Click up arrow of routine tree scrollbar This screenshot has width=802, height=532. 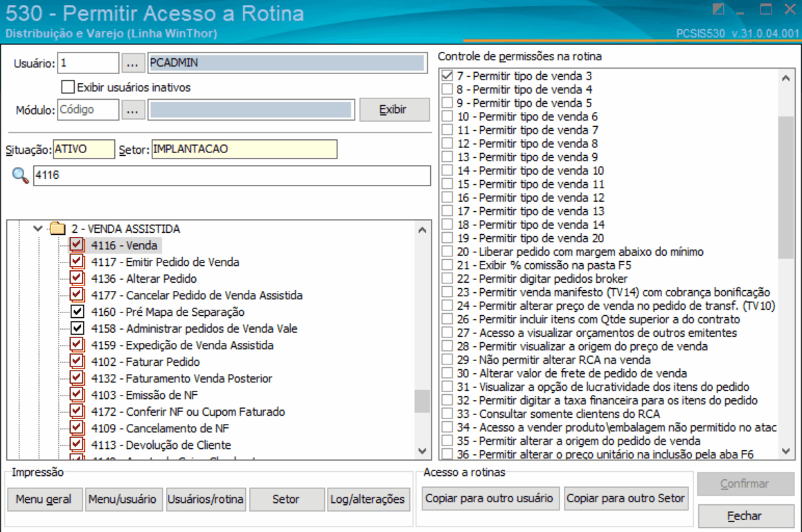[422, 230]
